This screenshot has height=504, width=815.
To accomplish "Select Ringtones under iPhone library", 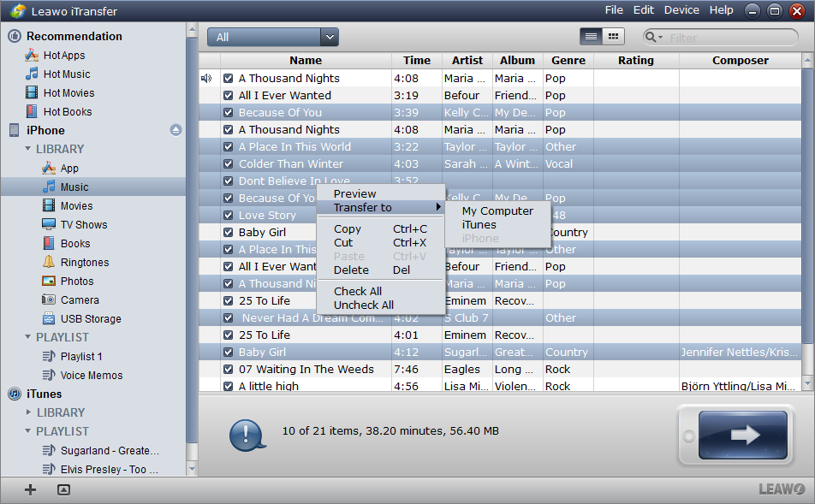I will point(85,262).
